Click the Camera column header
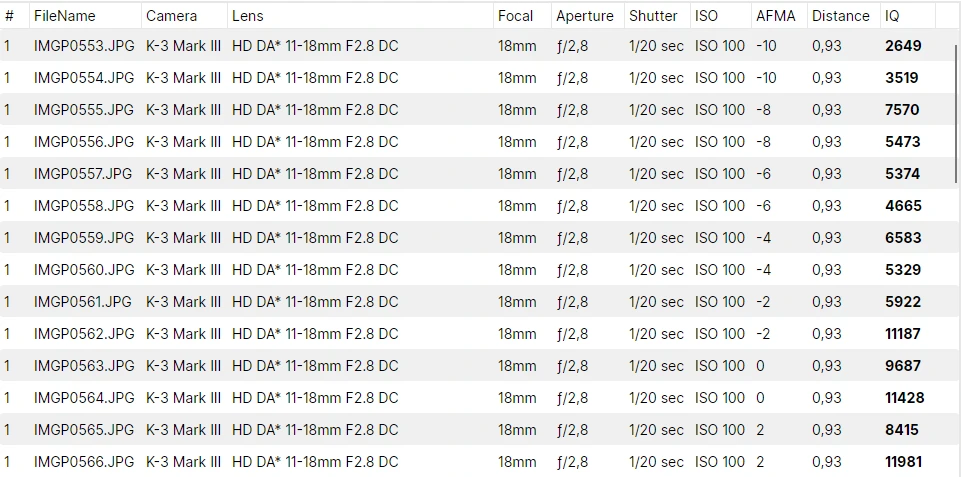 coord(172,16)
